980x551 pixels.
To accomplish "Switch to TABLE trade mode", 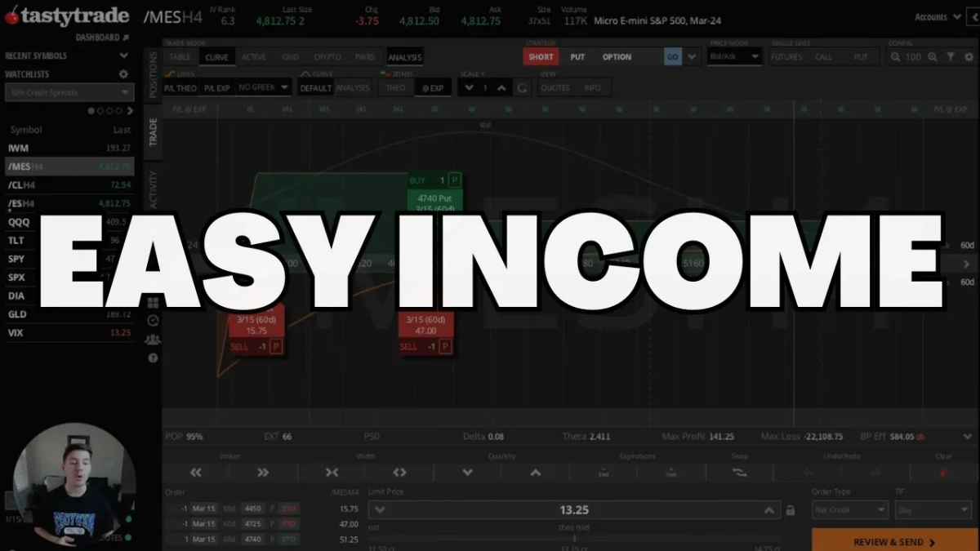I will coord(180,57).
